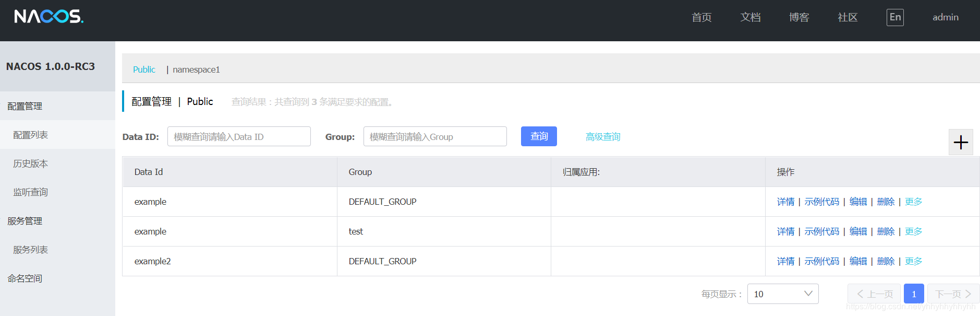Switch language with the En icon
This screenshot has width=980, height=316.
point(895,17)
